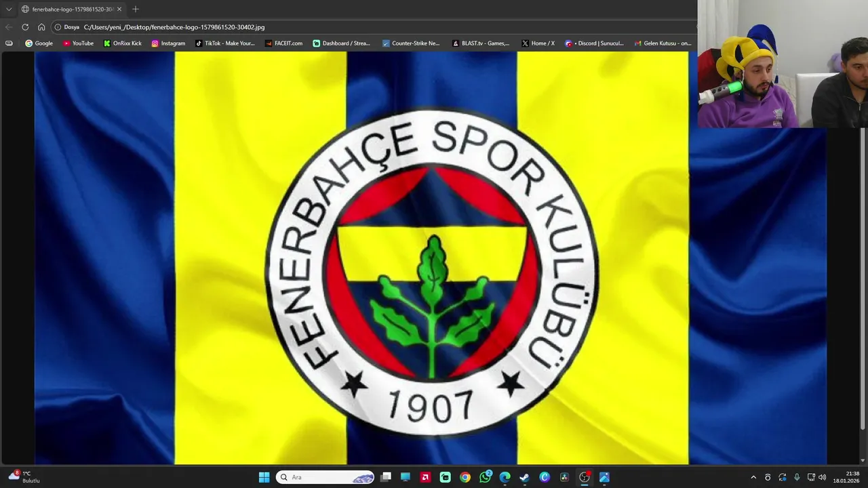Open the Gelen Kutusu bookmark
The width and height of the screenshot is (868, 488).
[663, 43]
